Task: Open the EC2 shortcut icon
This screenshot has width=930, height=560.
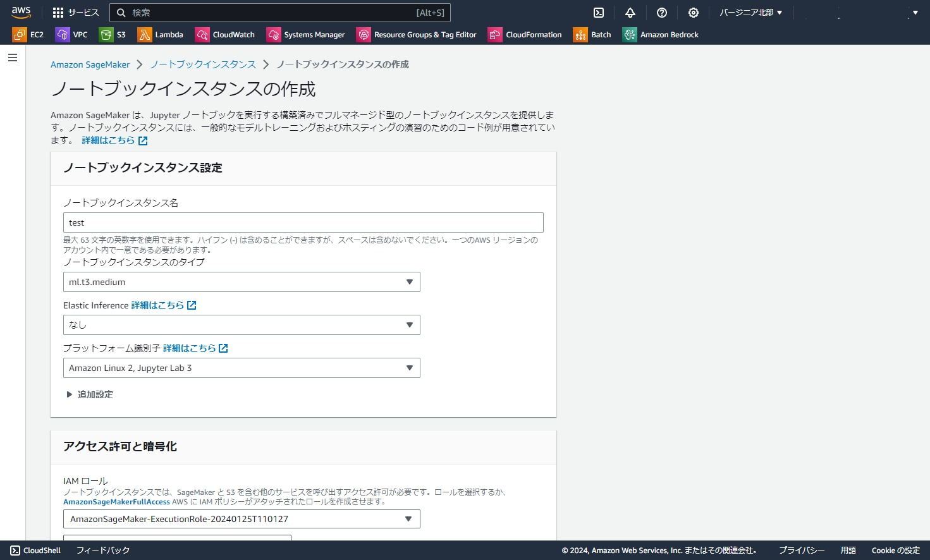Action: pos(20,35)
